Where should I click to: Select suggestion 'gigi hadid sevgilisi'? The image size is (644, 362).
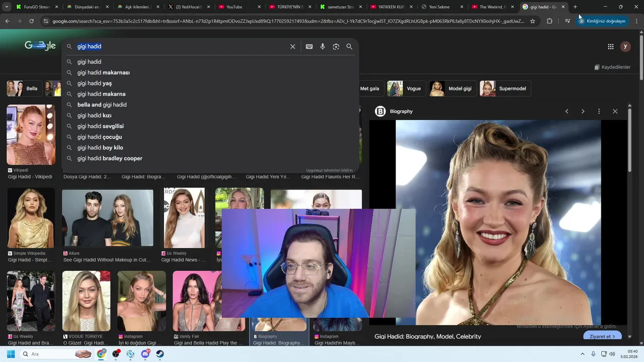[x=210, y=126]
